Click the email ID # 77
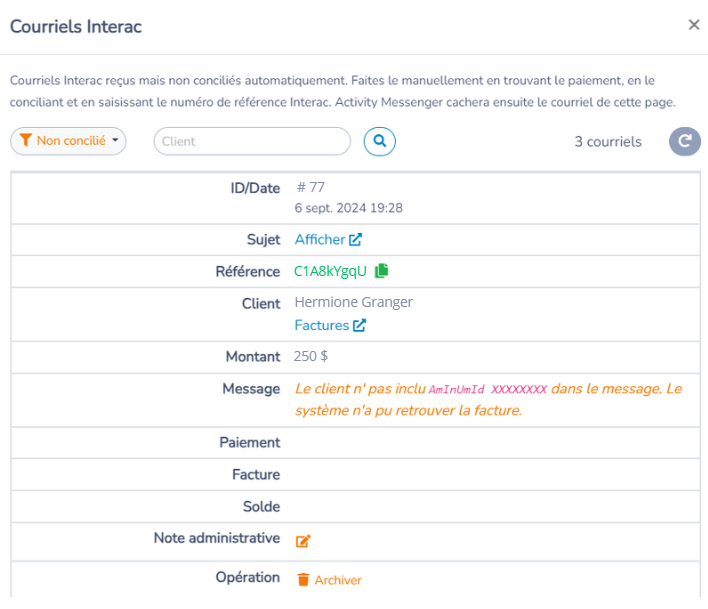 tap(310, 187)
